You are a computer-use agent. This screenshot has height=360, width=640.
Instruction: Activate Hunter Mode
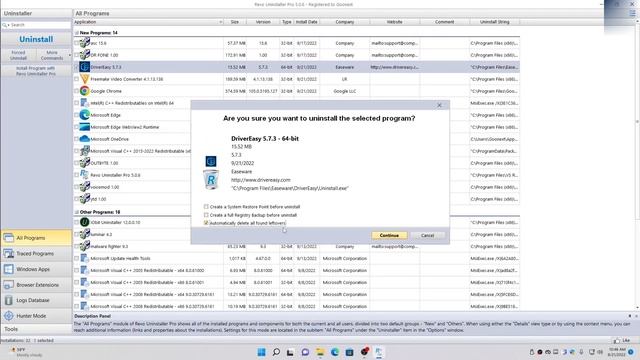tap(36, 316)
